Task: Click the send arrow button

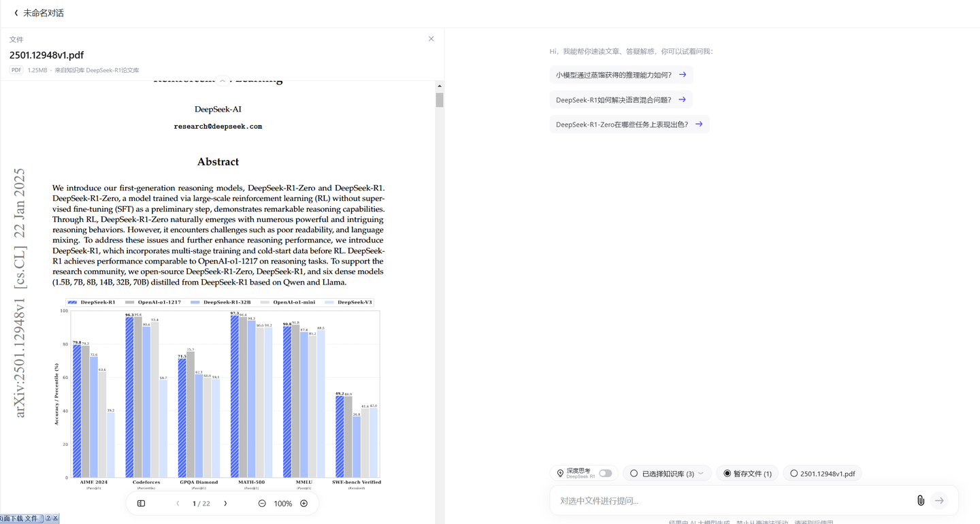Action: pos(939,500)
